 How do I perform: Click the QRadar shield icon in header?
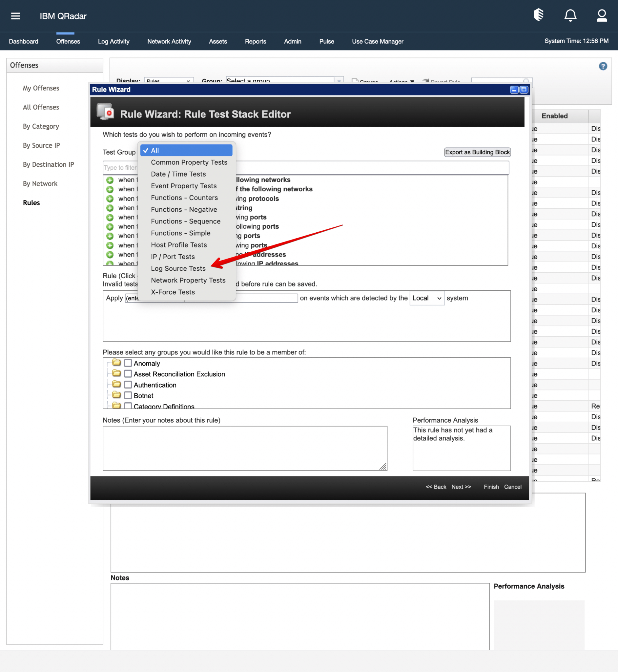(x=538, y=15)
